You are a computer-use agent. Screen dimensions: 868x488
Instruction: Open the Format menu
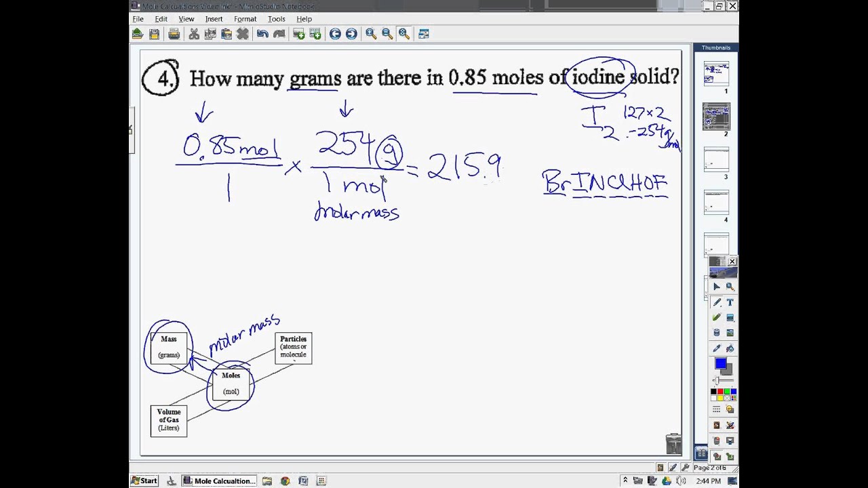pyautogui.click(x=245, y=19)
